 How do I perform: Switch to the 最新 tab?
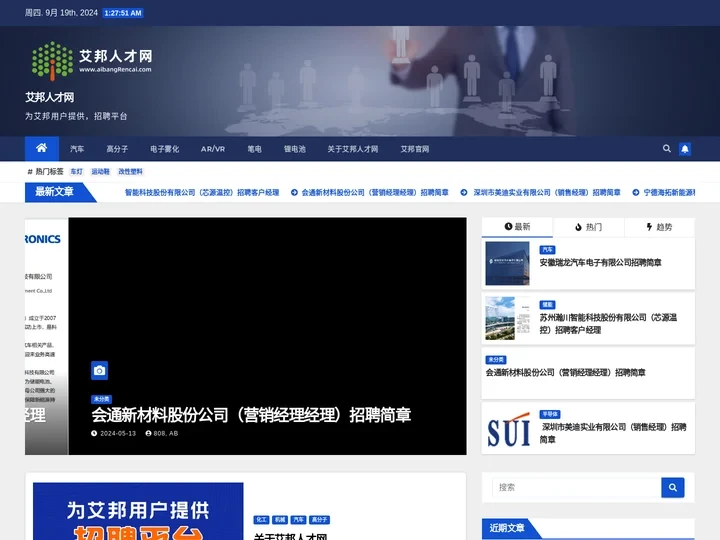coord(517,227)
